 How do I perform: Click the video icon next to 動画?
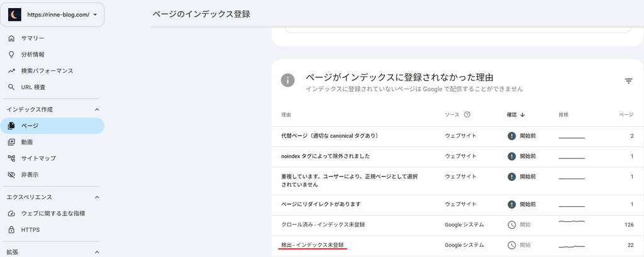click(11, 142)
